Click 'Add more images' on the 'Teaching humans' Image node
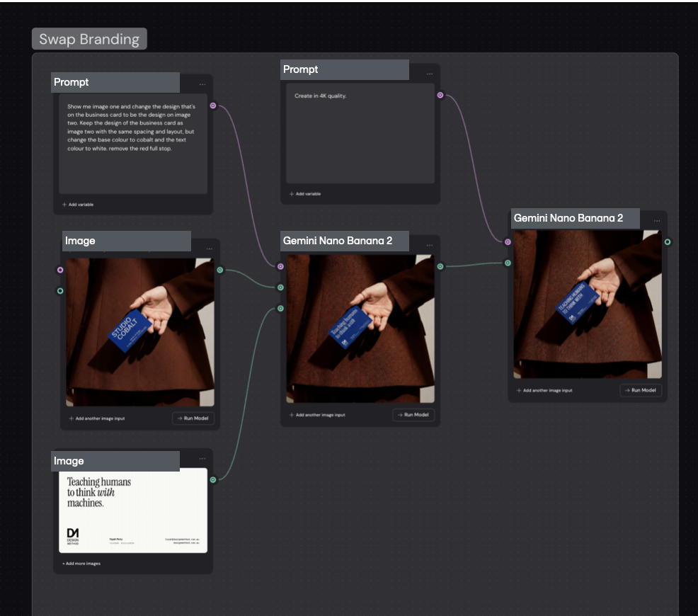 (x=81, y=564)
